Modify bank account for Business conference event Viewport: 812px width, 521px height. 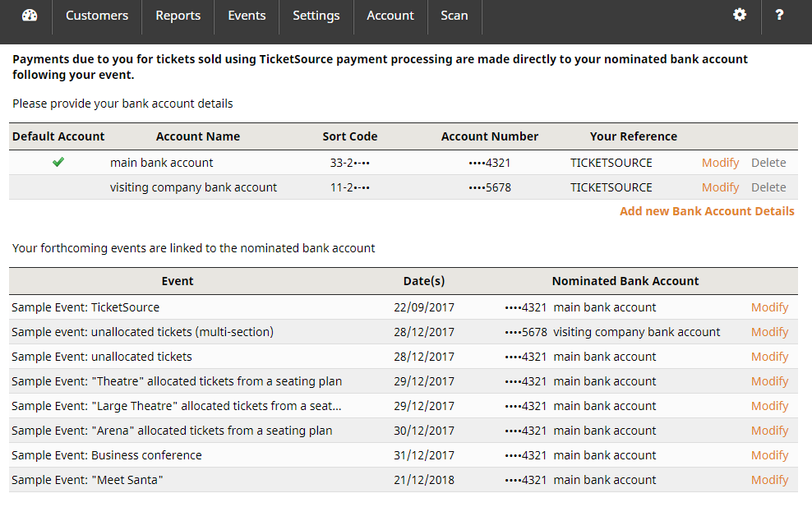[x=769, y=455]
